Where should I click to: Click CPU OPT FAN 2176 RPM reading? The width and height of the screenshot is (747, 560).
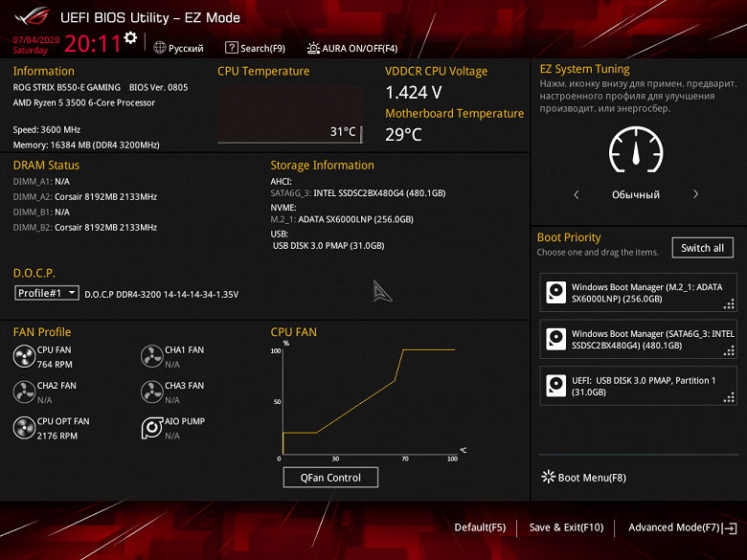pos(57,436)
